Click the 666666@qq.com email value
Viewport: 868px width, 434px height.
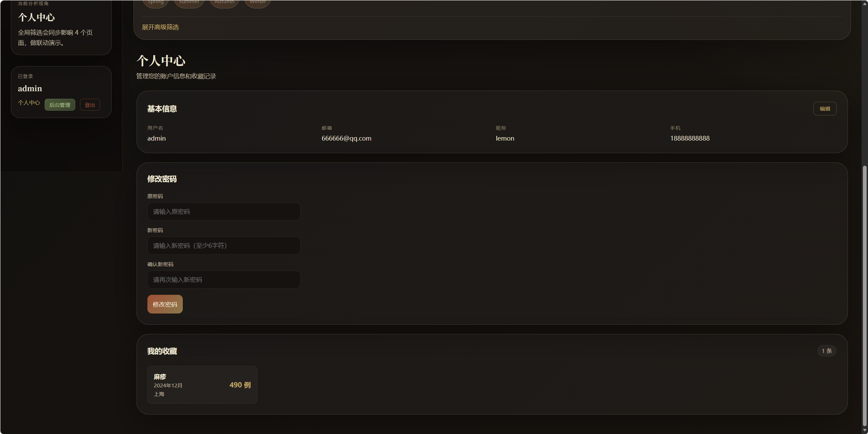click(346, 139)
